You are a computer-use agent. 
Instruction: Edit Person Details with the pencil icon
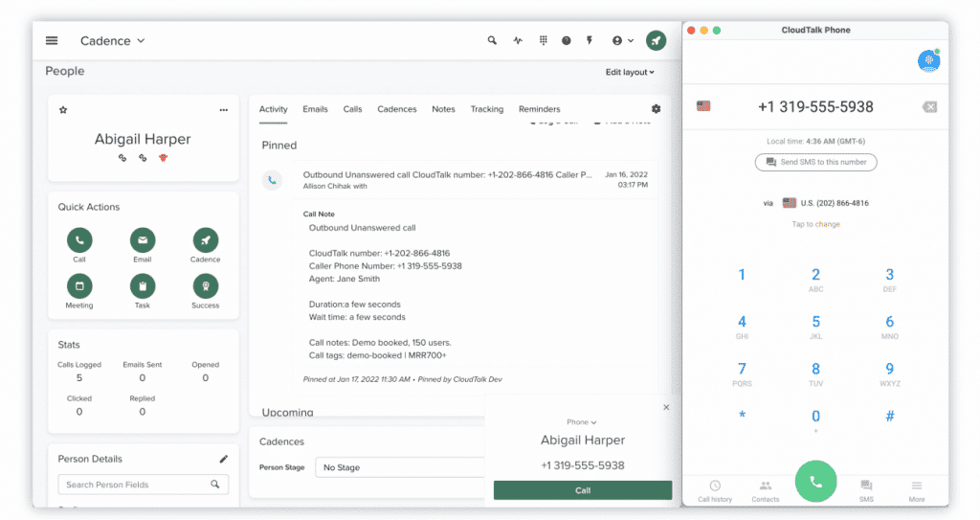click(x=224, y=460)
